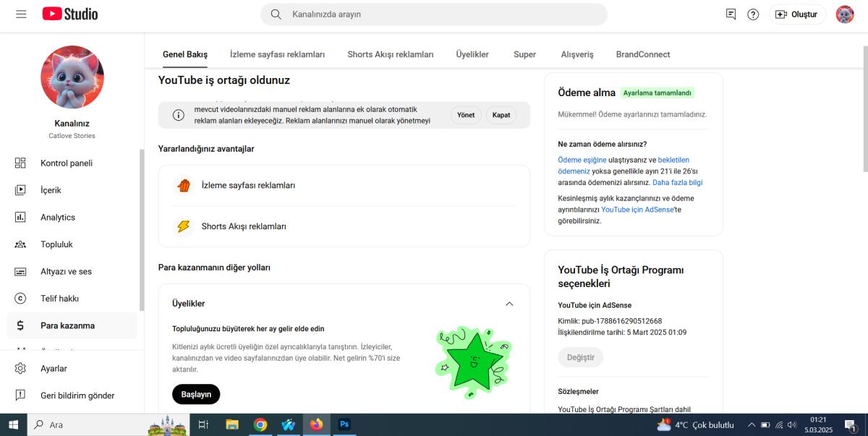
Task: Click the channel search input field
Action: point(434,14)
